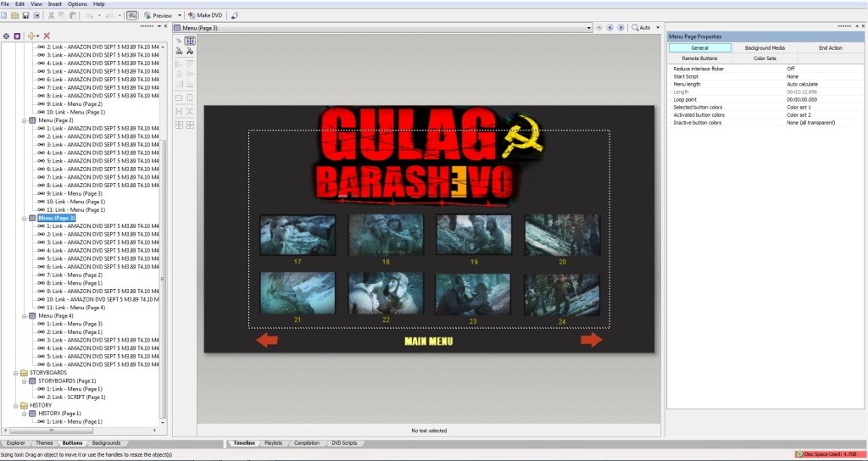Select the navigation tool in the second tool row
This screenshot has height=461, width=868.
(x=179, y=51)
